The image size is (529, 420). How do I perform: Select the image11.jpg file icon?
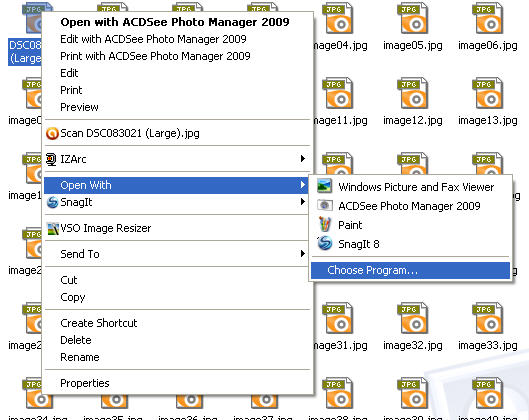pos(338,93)
